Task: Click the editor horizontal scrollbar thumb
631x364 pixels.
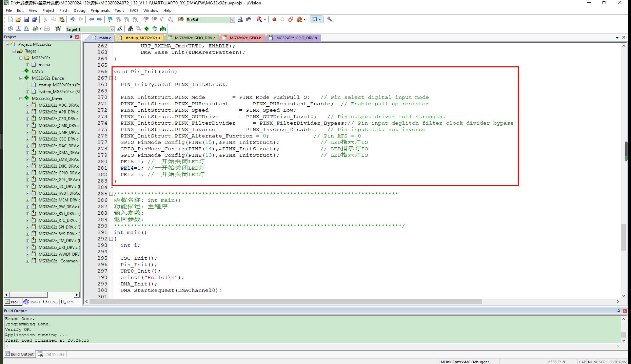Action: pos(285,301)
